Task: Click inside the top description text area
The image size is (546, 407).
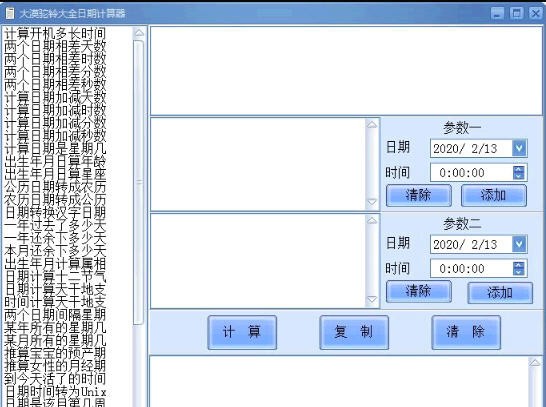Action: (x=346, y=71)
